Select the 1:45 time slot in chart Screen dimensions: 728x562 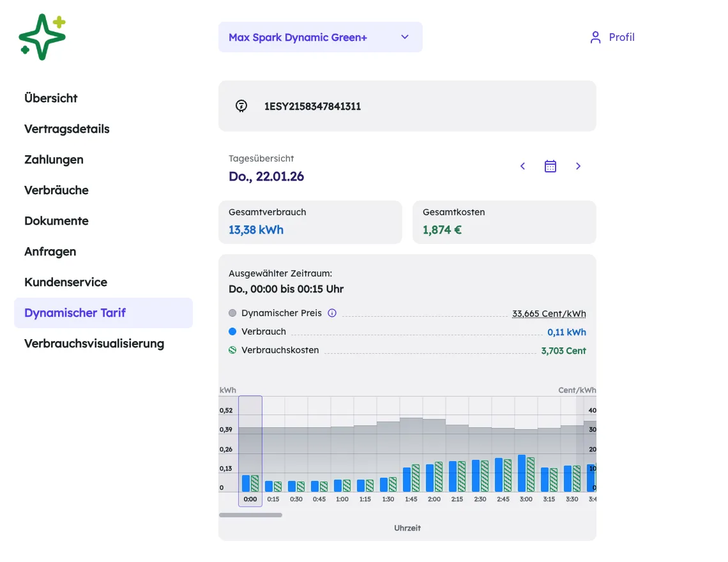(x=411, y=477)
